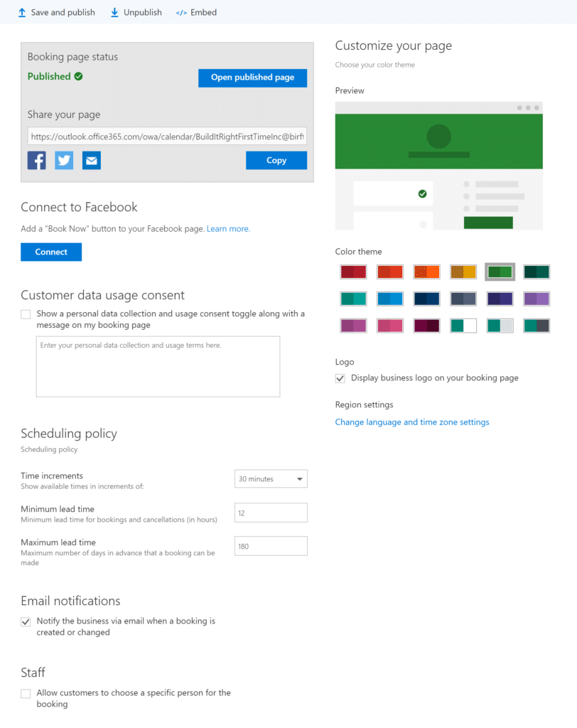Share booking page via Twitter icon
Screen dimensions: 577x728
coord(64,161)
